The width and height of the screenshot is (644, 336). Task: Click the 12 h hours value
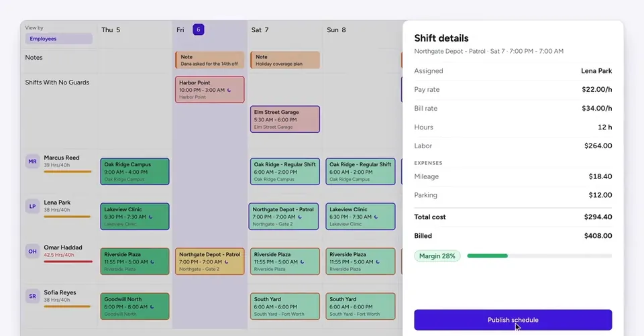coord(605,127)
